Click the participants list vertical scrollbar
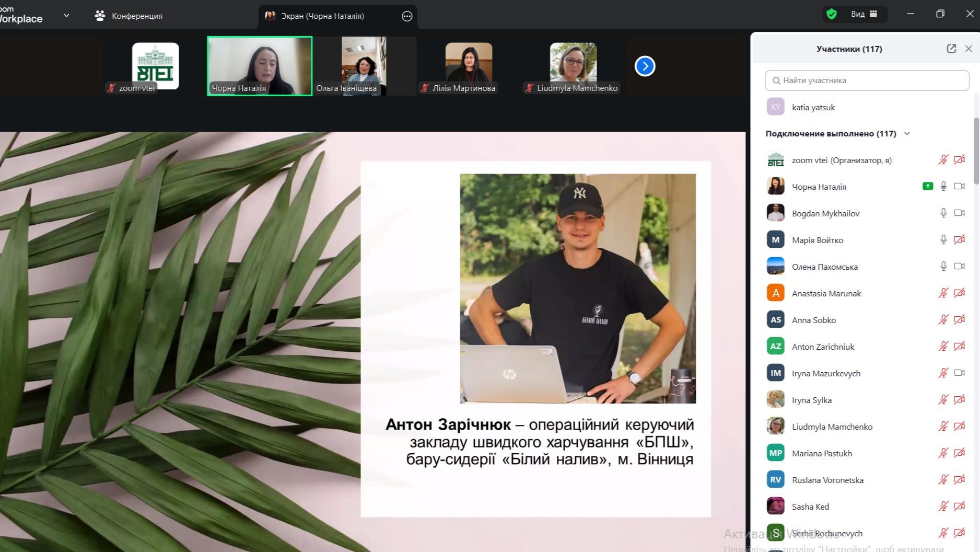This screenshot has width=980, height=552. coord(976,152)
